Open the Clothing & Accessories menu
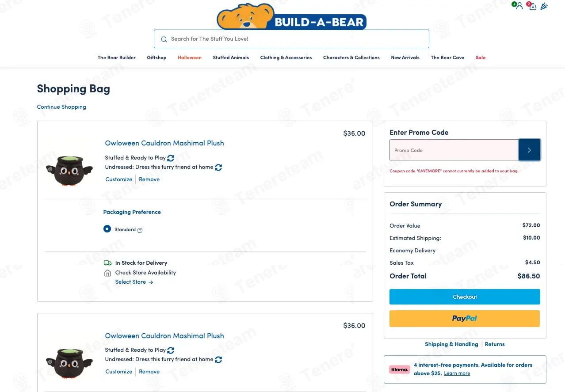 286,57
